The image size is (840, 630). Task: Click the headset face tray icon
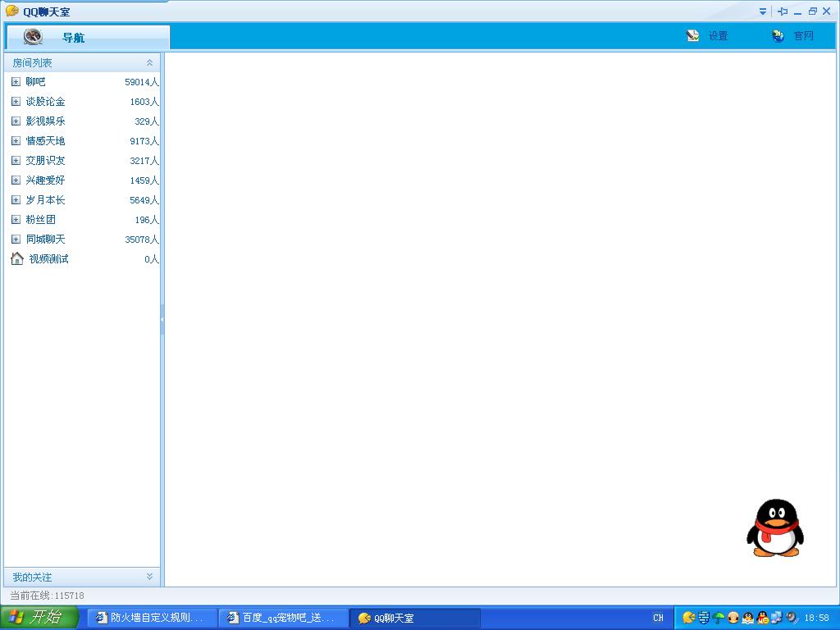[733, 618]
